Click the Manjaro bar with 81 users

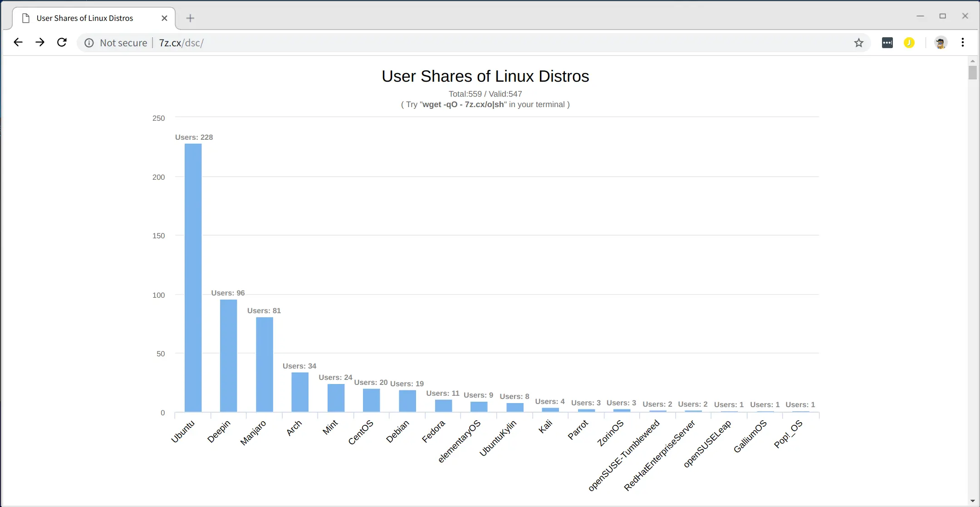[x=265, y=364]
